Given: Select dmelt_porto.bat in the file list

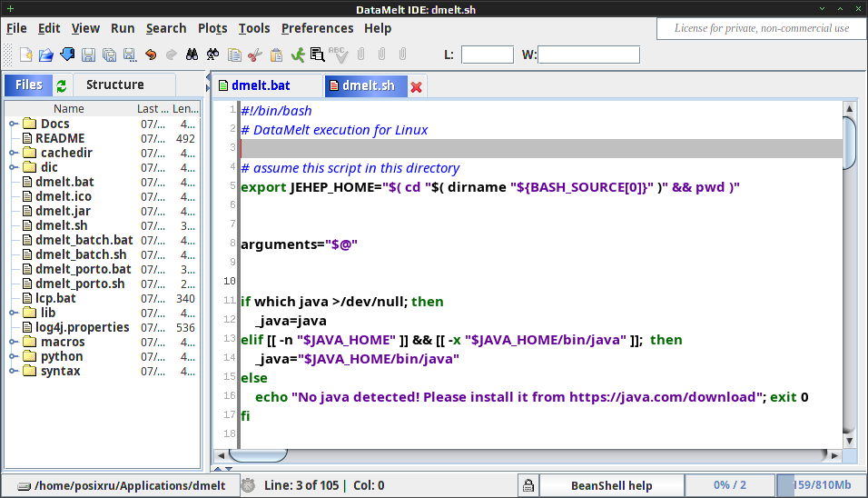Looking at the screenshot, I should [83, 269].
